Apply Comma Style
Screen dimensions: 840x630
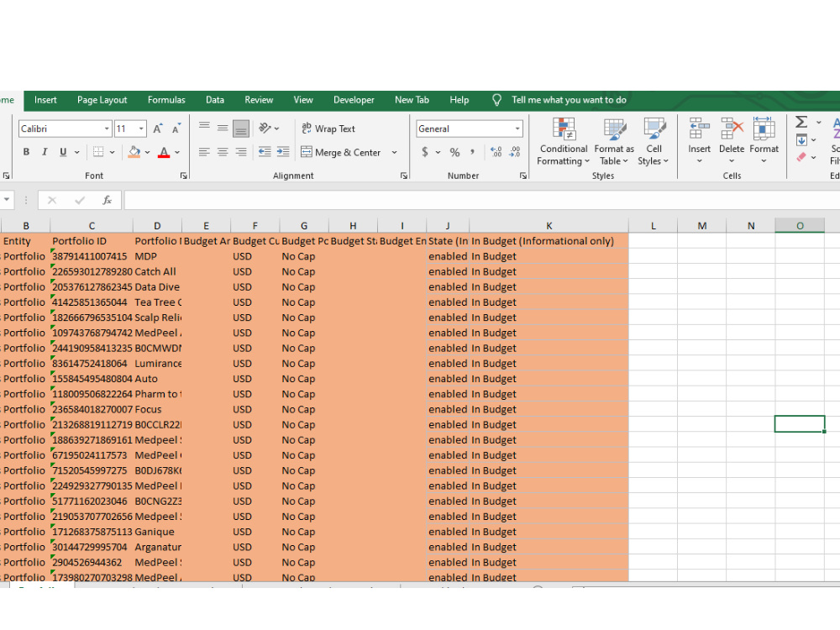[x=472, y=152]
